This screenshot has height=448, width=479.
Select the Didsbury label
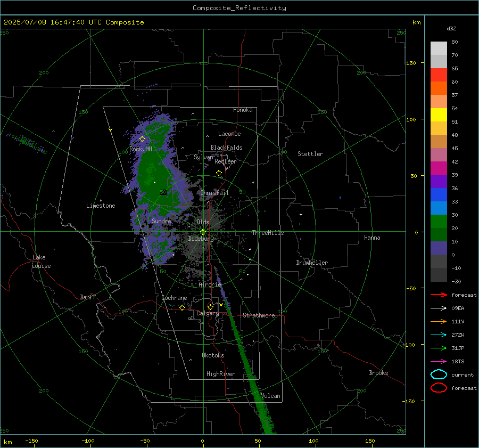point(201,239)
